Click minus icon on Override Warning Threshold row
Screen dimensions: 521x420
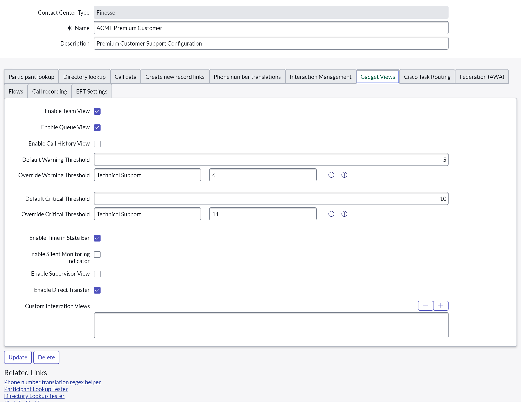(331, 175)
